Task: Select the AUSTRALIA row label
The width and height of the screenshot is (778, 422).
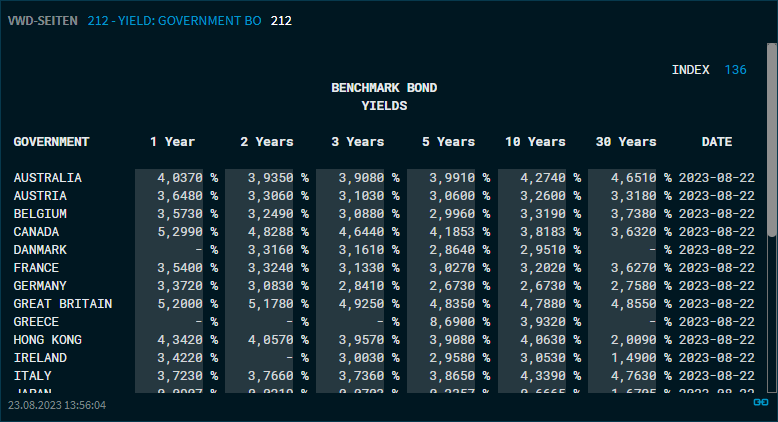Action: tap(47, 178)
